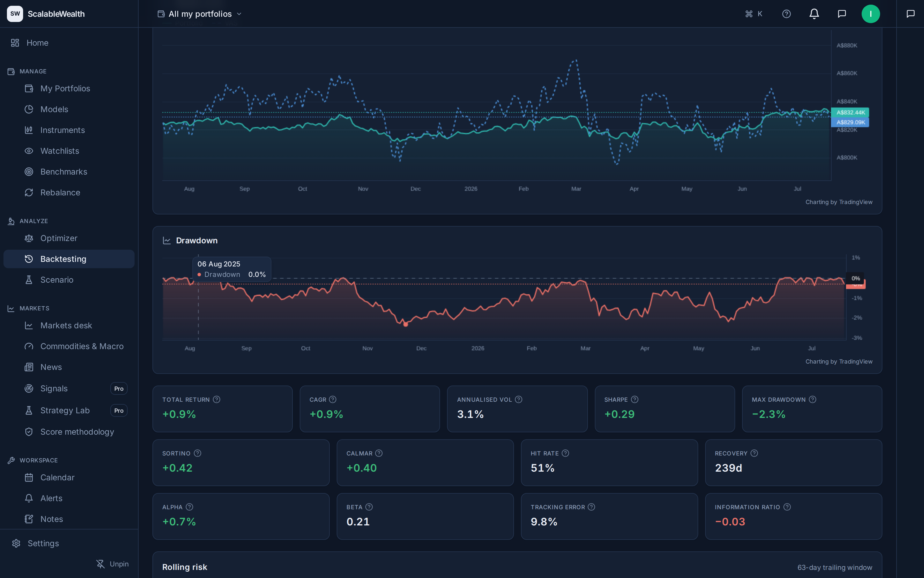The height and width of the screenshot is (578, 924).
Task: Open the Scenario page
Action: tap(69, 280)
